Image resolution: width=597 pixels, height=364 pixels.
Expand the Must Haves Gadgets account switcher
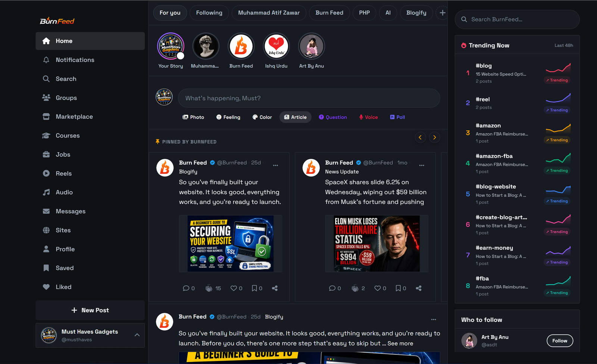137,335
